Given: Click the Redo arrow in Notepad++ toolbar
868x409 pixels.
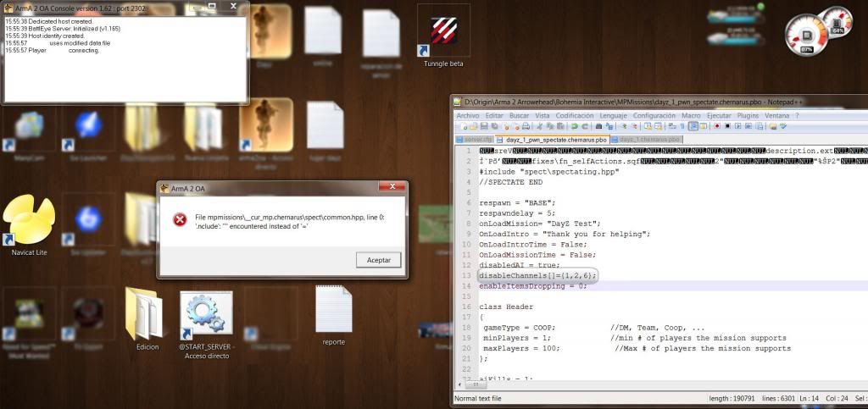Looking at the screenshot, I should (x=585, y=126).
